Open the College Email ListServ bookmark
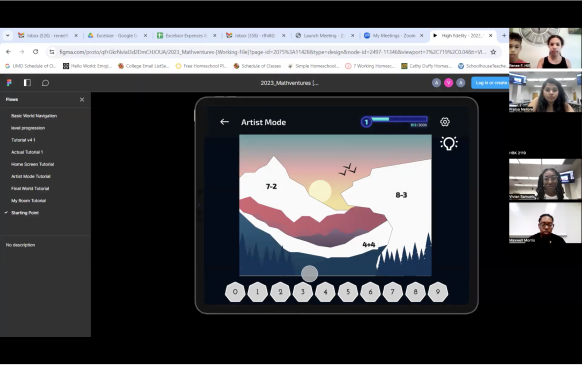Image resolution: width=582 pixels, height=365 pixels. pyautogui.click(x=143, y=66)
